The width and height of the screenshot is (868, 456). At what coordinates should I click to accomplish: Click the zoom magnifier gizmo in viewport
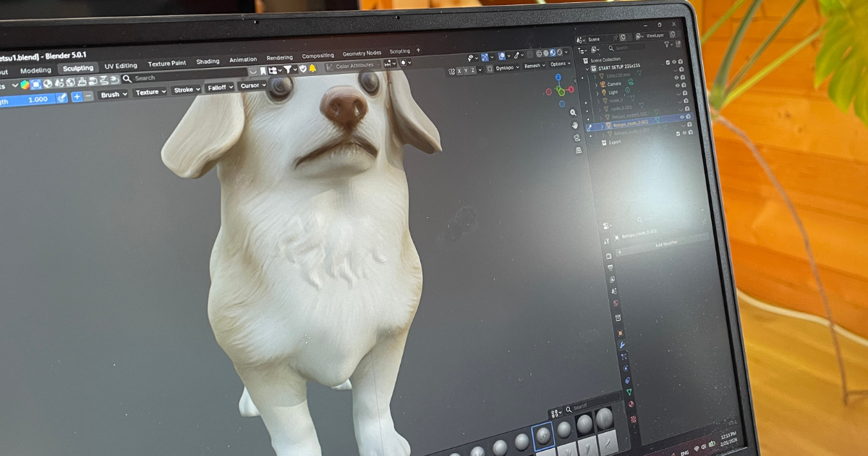point(573,112)
